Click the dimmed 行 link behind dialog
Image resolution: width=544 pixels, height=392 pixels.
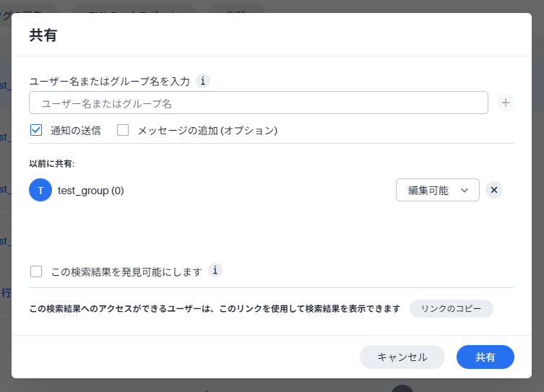coord(5,292)
